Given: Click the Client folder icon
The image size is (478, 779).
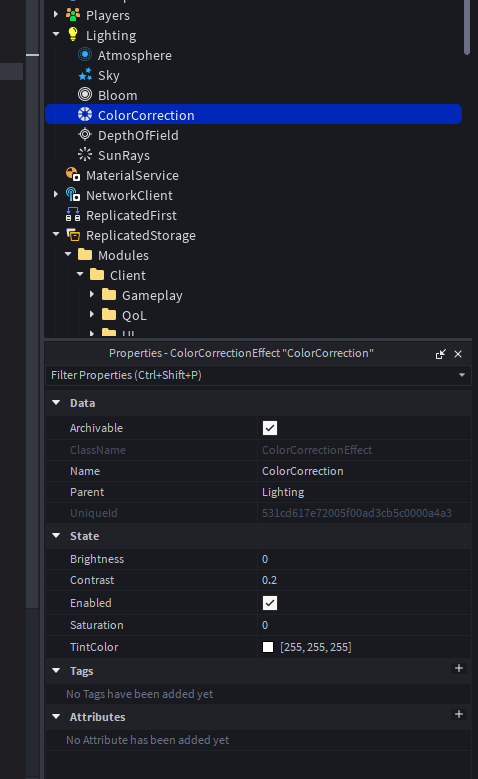Looking at the screenshot, I should point(97,274).
